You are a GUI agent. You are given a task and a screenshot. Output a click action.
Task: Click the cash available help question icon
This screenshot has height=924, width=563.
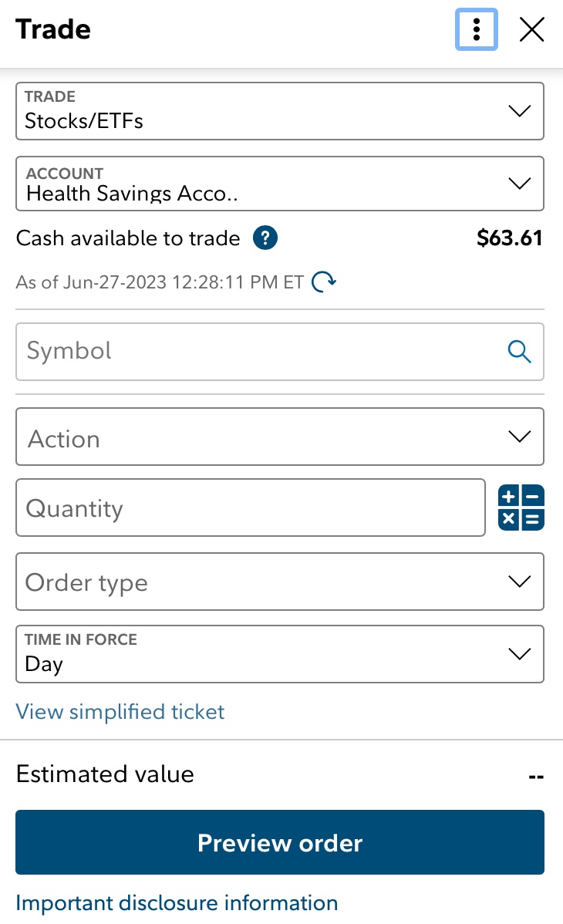[265, 238]
